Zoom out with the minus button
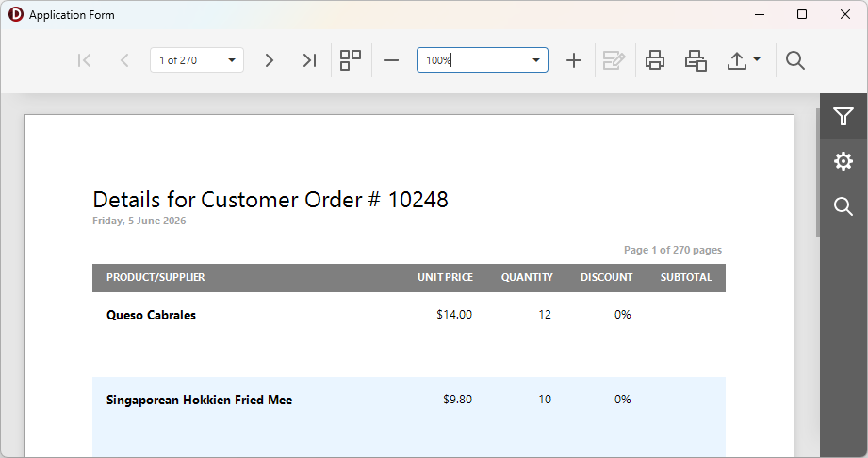 tap(391, 60)
